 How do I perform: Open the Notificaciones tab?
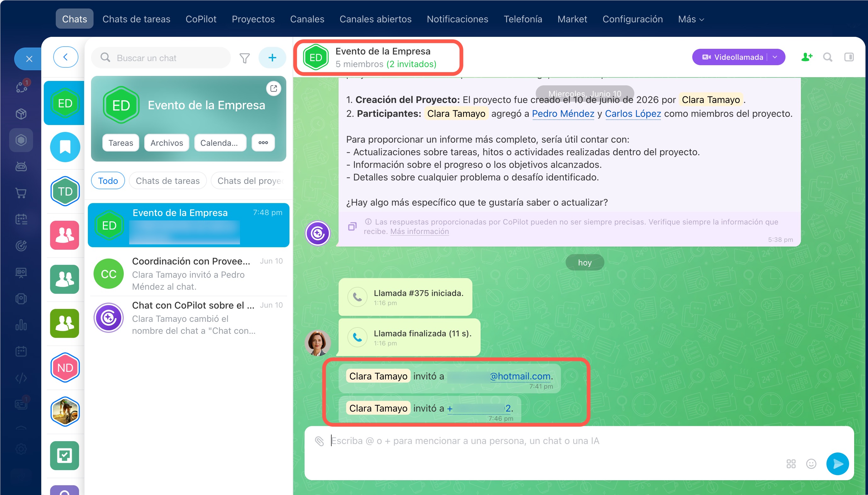click(x=457, y=19)
